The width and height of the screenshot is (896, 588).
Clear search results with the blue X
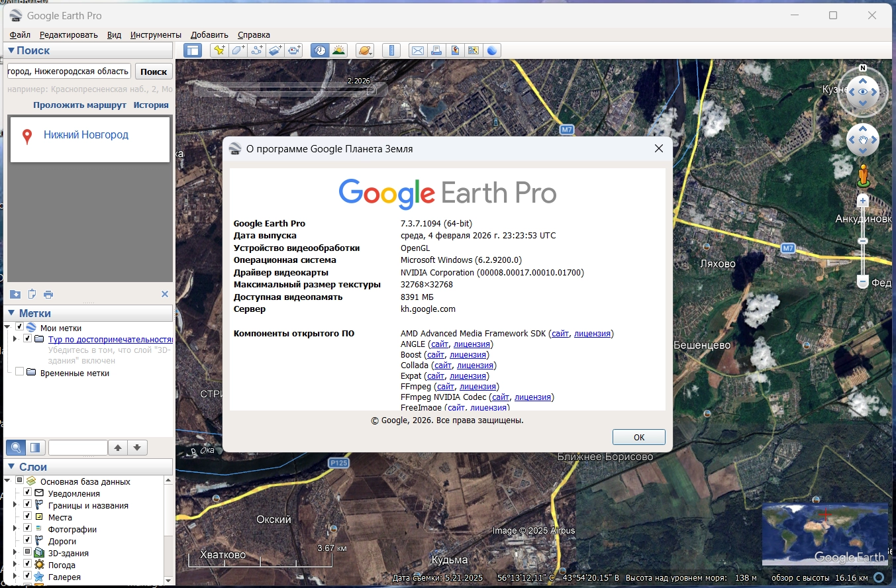(165, 294)
